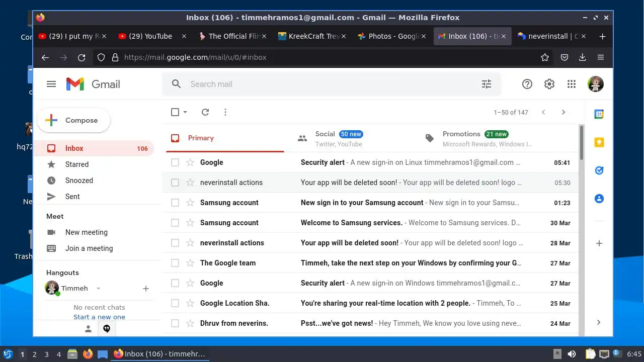Switch to Photos - Google browser tab
Screen dimensions: 644x362
tap(392, 36)
